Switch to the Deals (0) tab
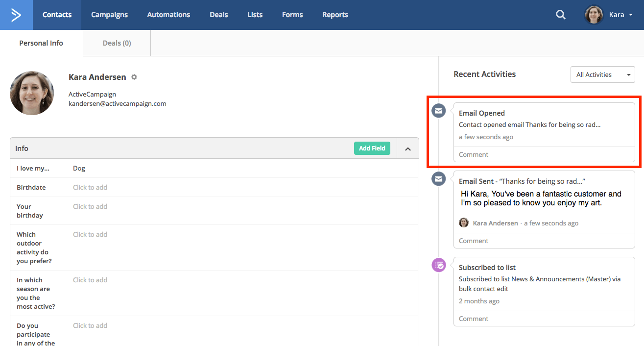644x346 pixels. pyautogui.click(x=116, y=43)
